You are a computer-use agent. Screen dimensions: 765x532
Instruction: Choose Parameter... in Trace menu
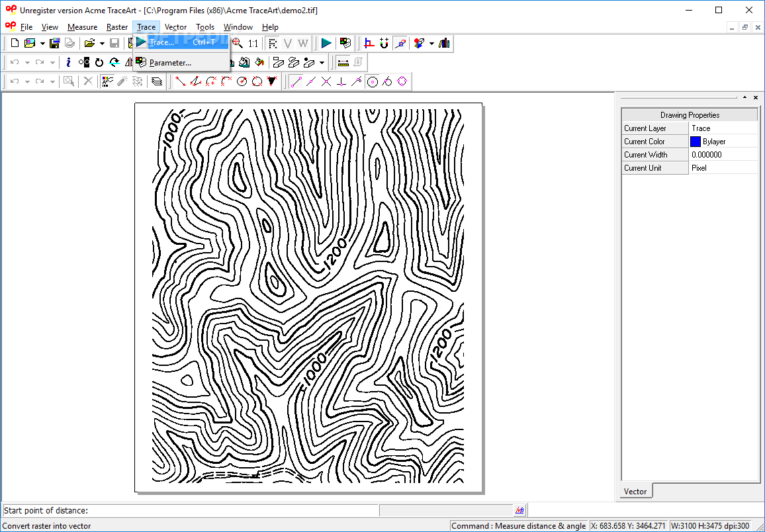[x=181, y=62]
